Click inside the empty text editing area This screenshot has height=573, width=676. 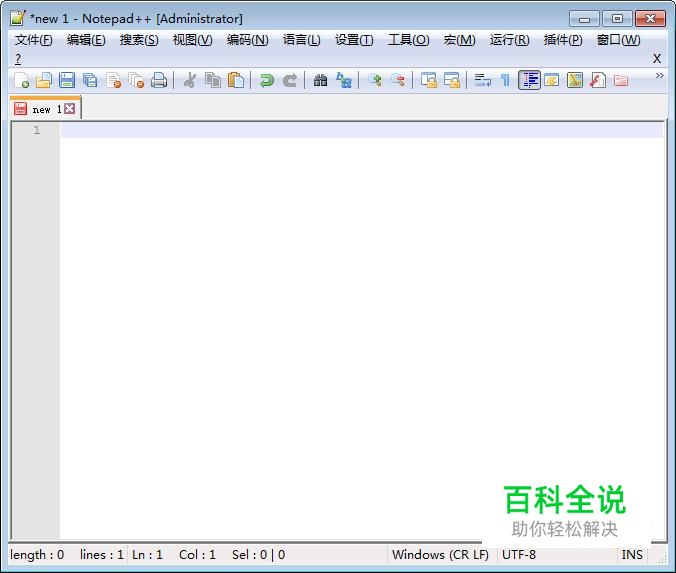361,328
